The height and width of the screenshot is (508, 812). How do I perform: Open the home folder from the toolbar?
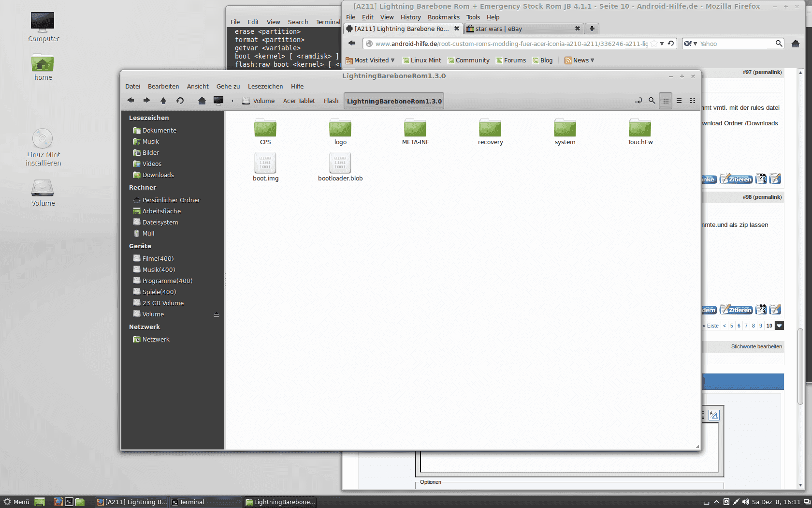[x=202, y=101]
